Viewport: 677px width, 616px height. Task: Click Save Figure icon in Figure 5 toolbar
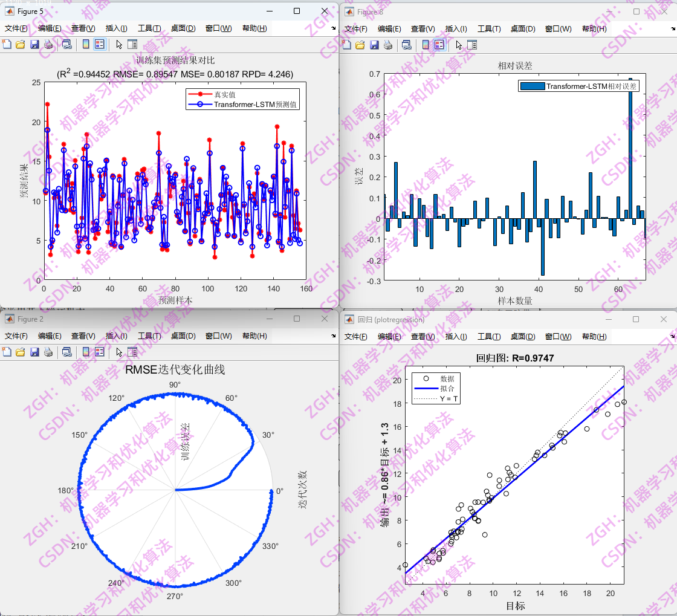34,44
